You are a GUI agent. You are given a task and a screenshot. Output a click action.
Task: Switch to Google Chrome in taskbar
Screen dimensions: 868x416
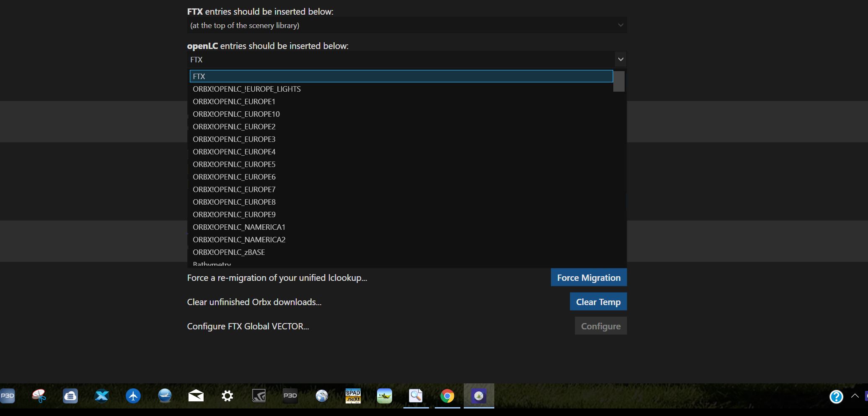(447, 396)
